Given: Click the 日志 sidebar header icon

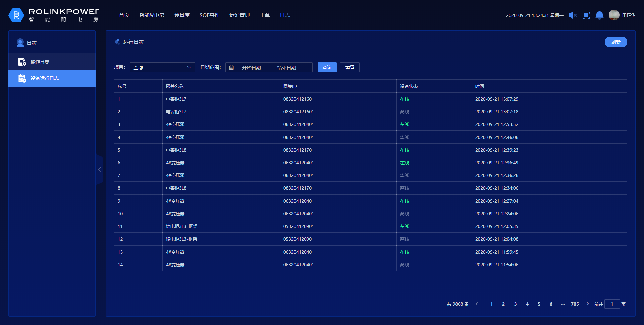Looking at the screenshot, I should tap(20, 43).
